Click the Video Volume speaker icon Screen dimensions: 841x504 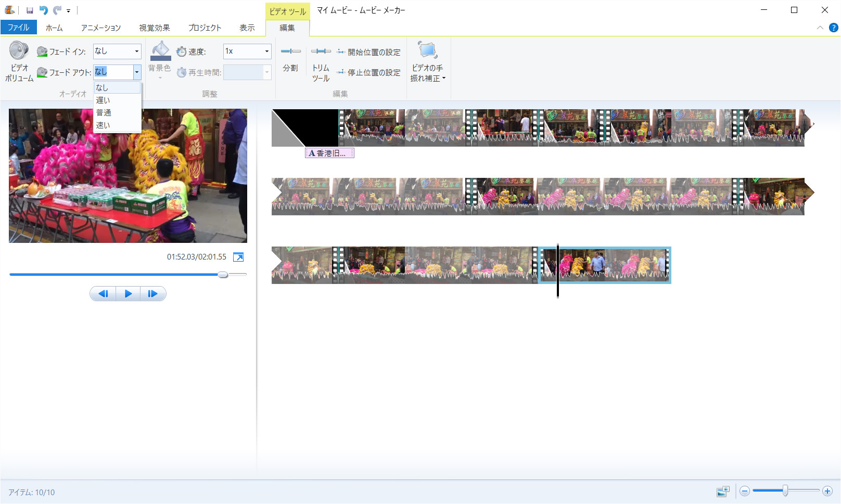point(19,51)
